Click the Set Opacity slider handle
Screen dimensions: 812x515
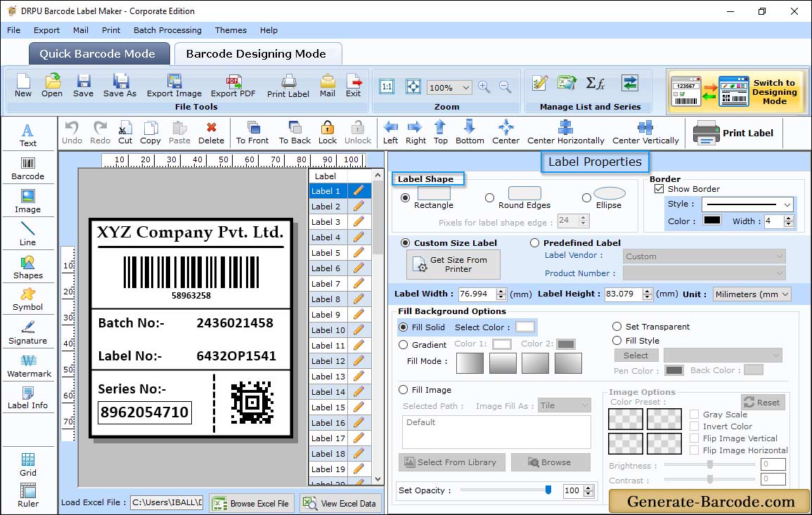click(x=548, y=490)
